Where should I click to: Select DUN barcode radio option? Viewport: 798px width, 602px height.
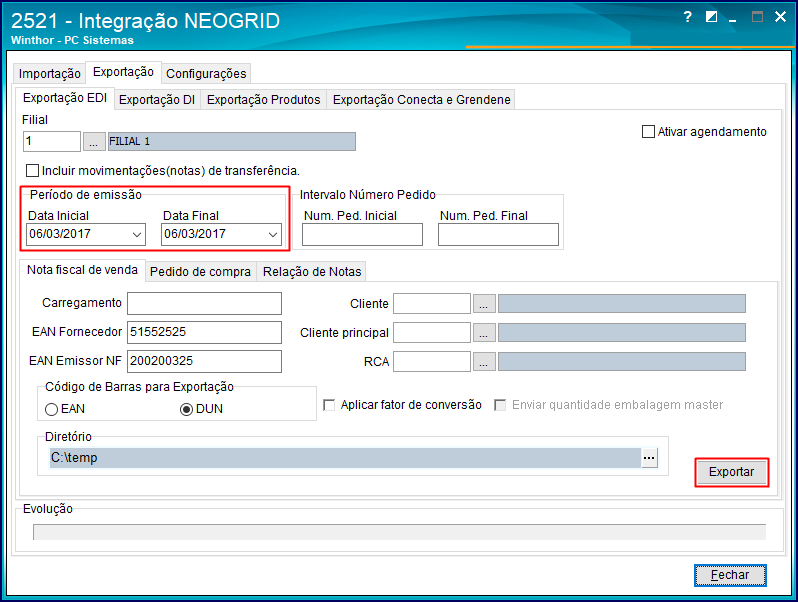tap(186, 409)
